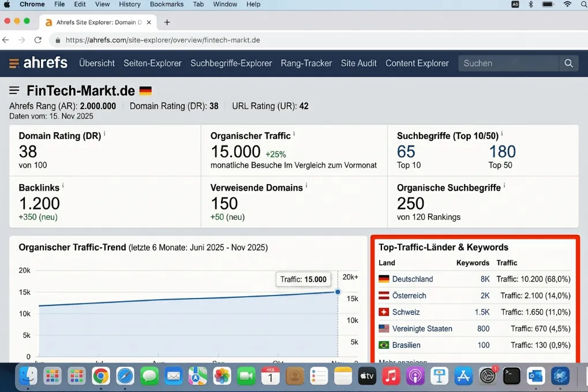The height and width of the screenshot is (392, 588).
Task: Show info for Backlinks
Action: pyautogui.click(x=63, y=185)
